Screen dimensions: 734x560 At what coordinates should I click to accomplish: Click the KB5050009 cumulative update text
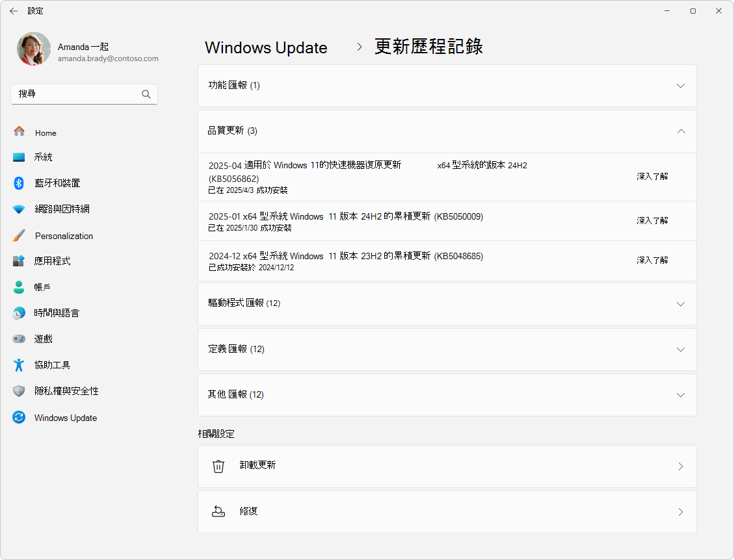[x=346, y=216]
